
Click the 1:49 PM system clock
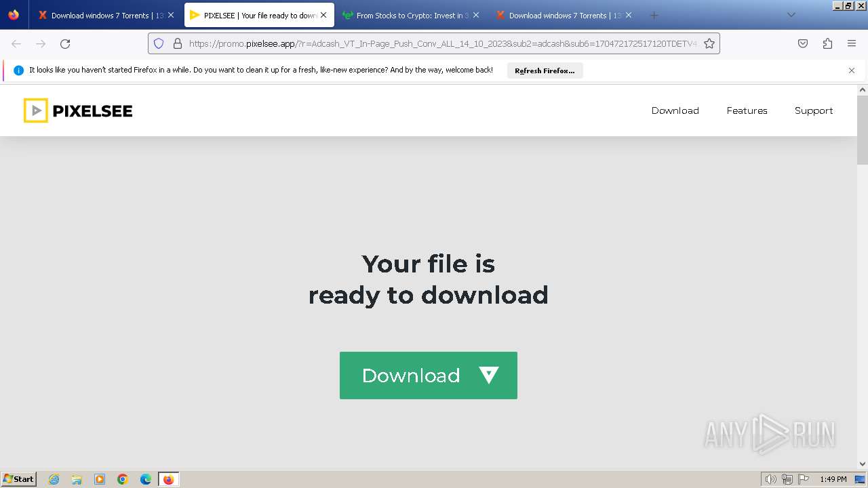tap(833, 479)
